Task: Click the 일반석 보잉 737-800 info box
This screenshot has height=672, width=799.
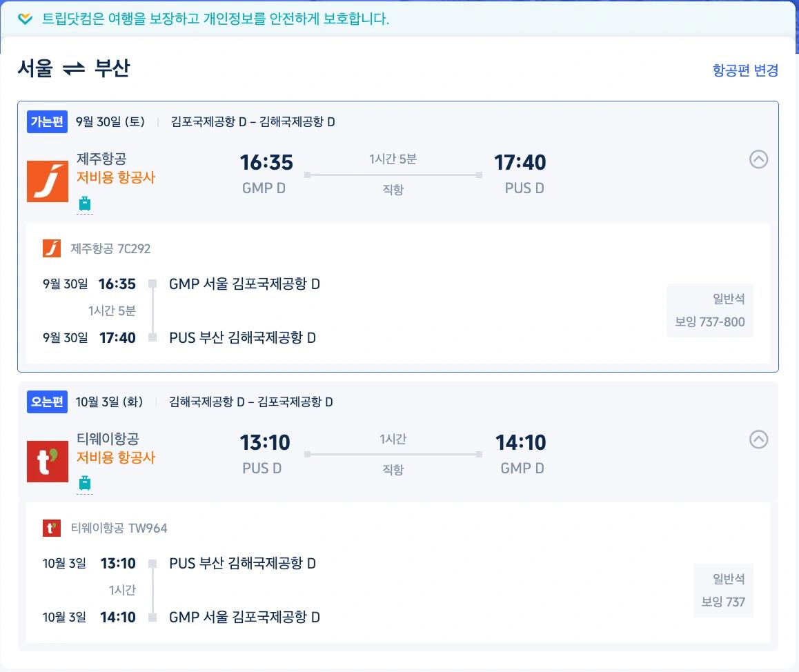Action: (x=710, y=310)
